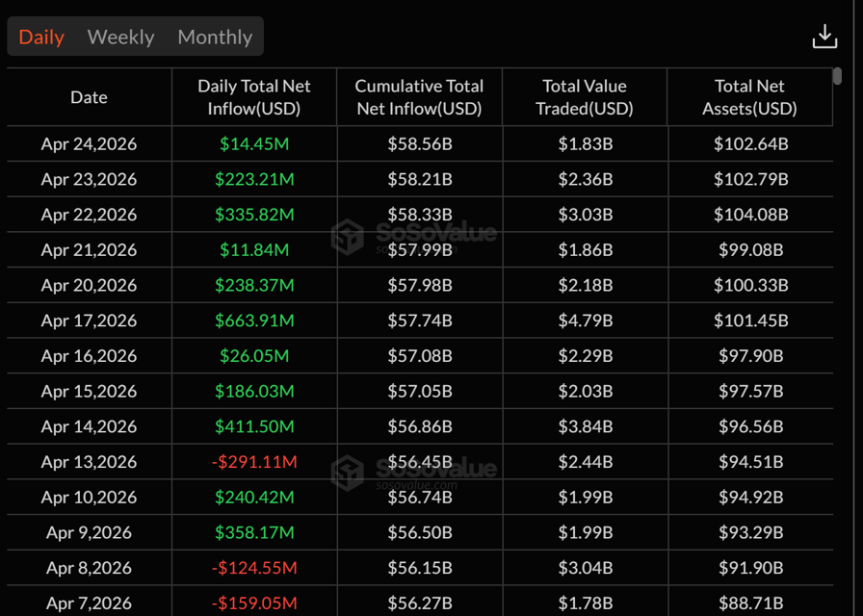863x616 pixels.
Task: Select the Apr 24,2026 date cell
Action: click(x=89, y=143)
